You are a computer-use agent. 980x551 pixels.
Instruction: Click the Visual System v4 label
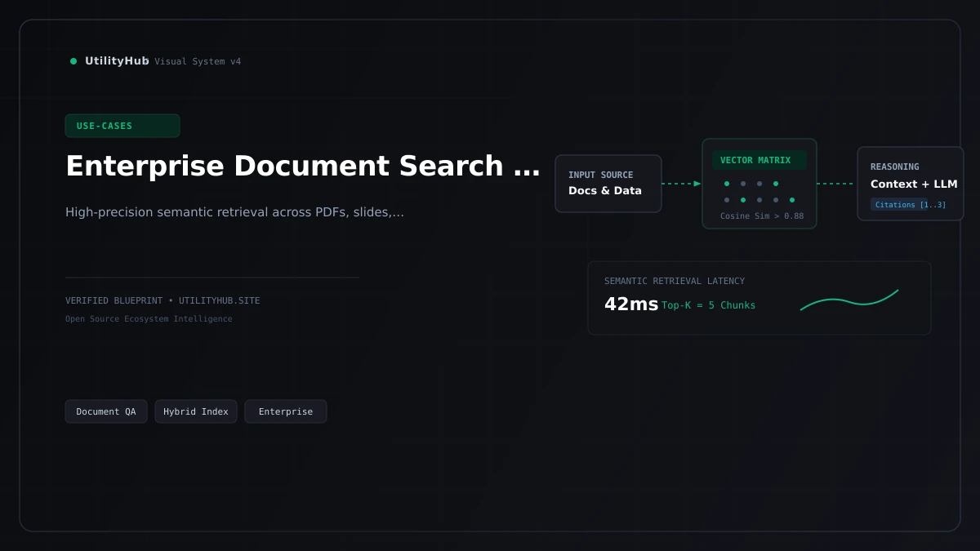click(x=198, y=61)
